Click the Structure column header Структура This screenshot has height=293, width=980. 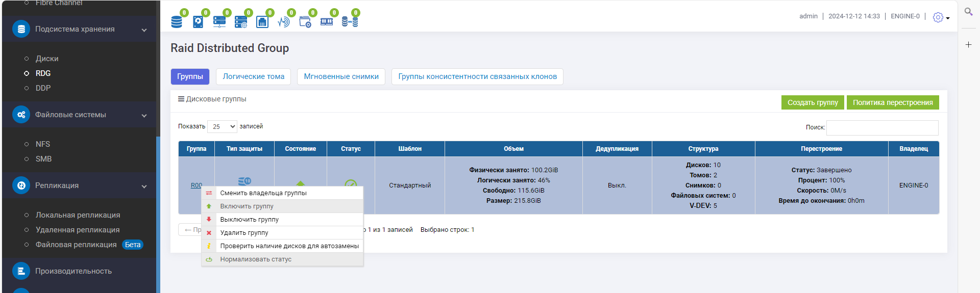point(703,149)
